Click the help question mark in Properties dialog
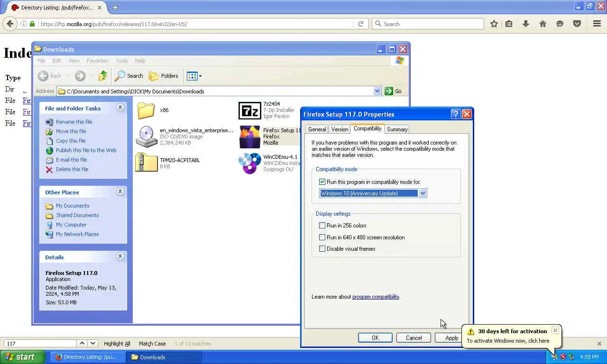Image resolution: width=607 pixels, height=364 pixels. (456, 114)
